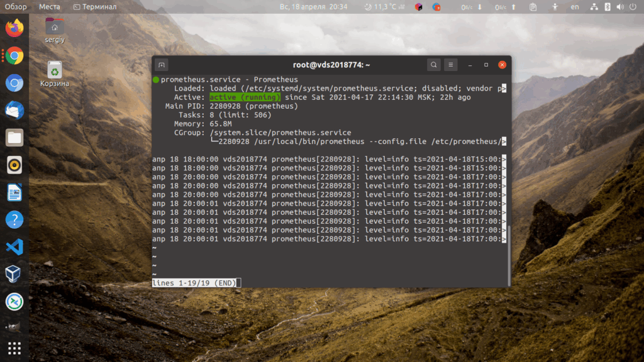644x362 pixels.
Task: Click the clipboard indicator in top bar
Action: pyautogui.click(x=533, y=7)
